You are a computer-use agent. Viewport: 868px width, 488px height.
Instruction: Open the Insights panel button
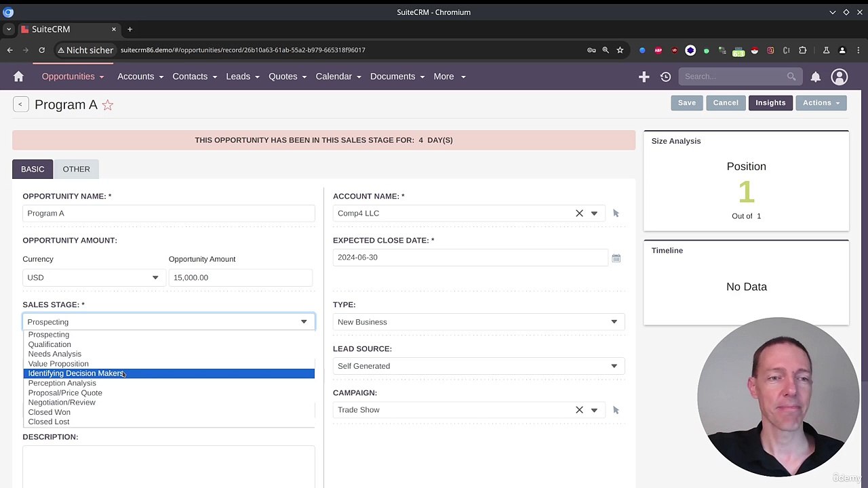coord(770,103)
